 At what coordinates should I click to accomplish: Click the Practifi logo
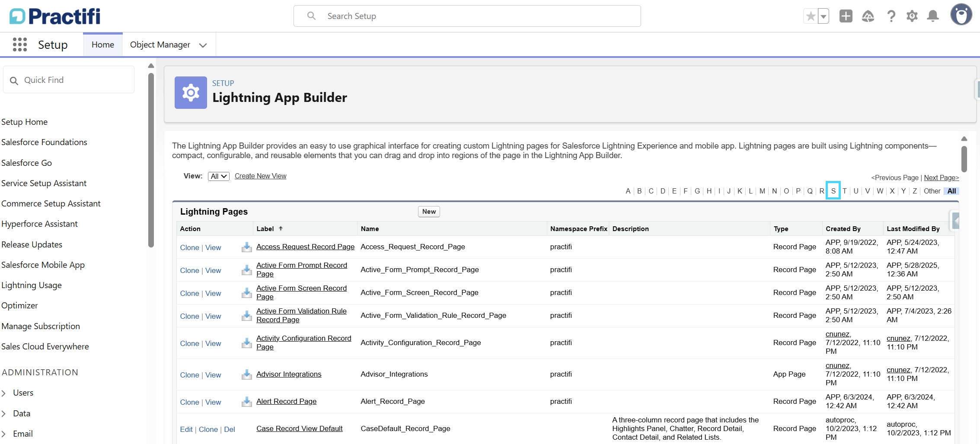click(54, 16)
